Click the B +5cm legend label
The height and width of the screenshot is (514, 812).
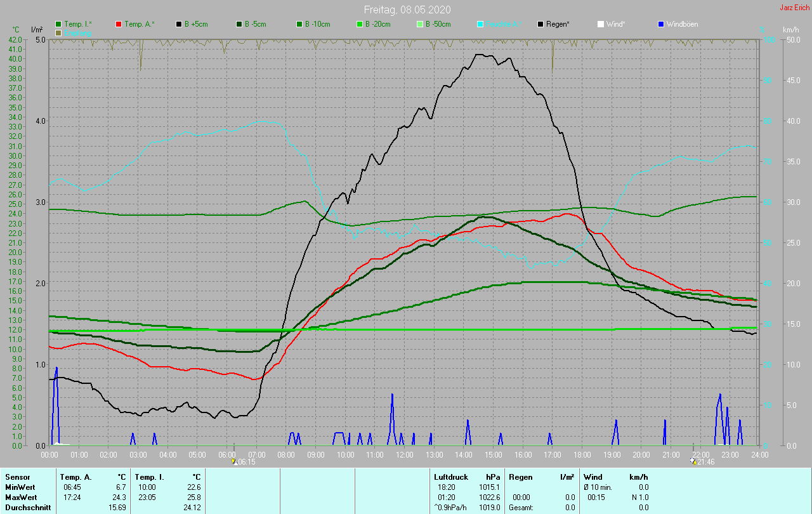[x=196, y=24]
